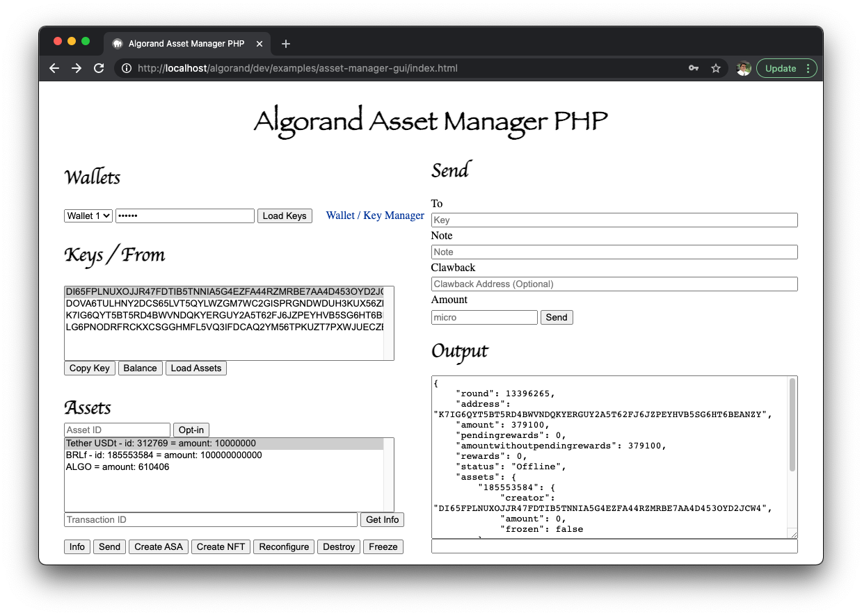Focus the Transaction ID field
862x616 pixels.
211,519
